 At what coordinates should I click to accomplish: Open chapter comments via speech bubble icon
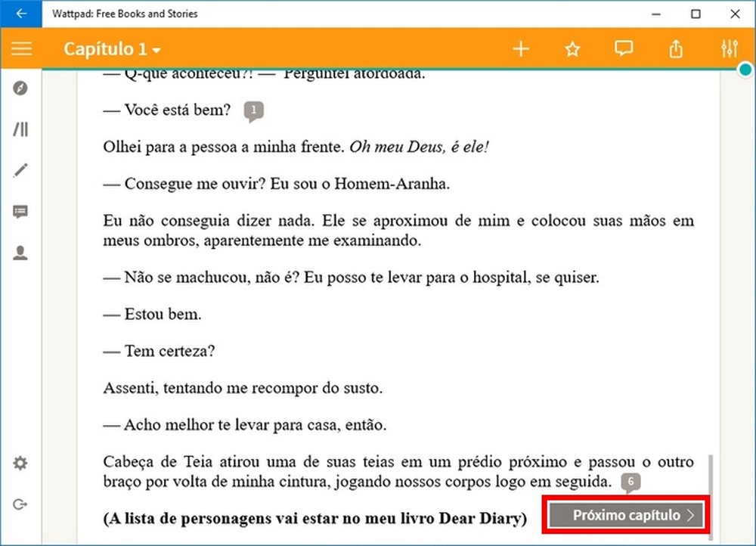623,48
